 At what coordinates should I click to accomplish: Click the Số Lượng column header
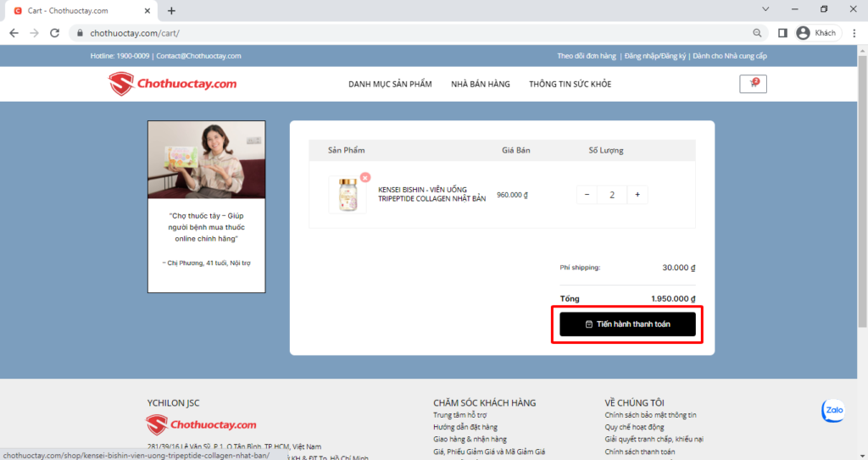[606, 150]
